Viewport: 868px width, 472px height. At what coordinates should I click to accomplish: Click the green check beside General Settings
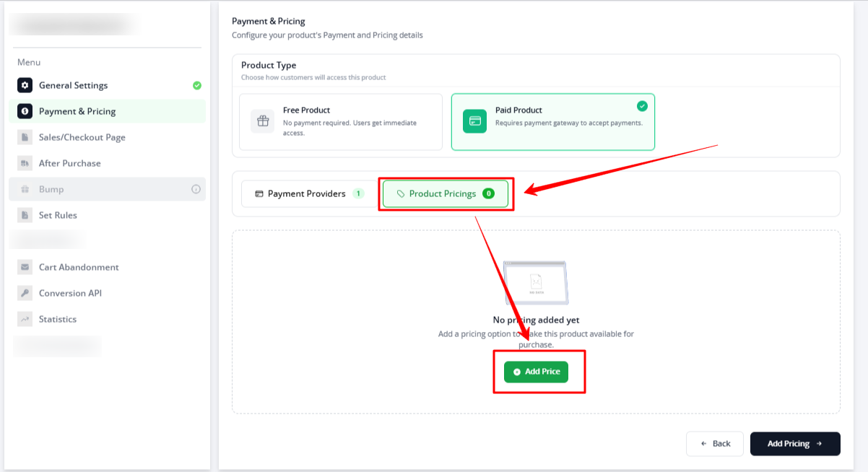click(197, 85)
